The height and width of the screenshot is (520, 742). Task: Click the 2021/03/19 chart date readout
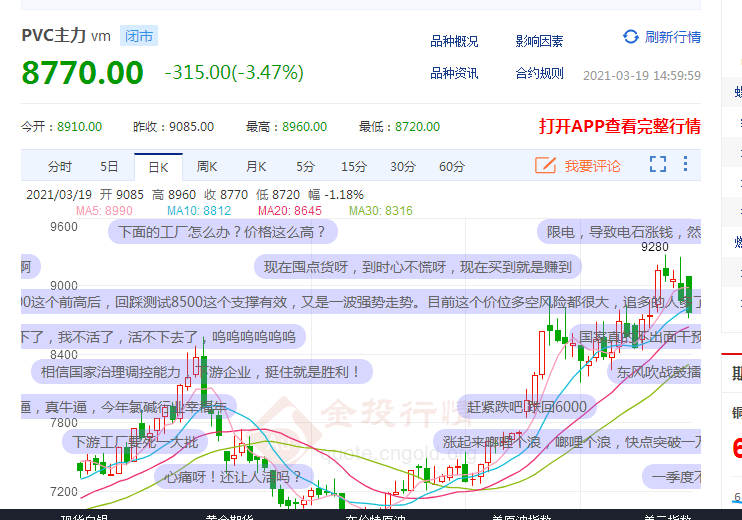(x=59, y=194)
